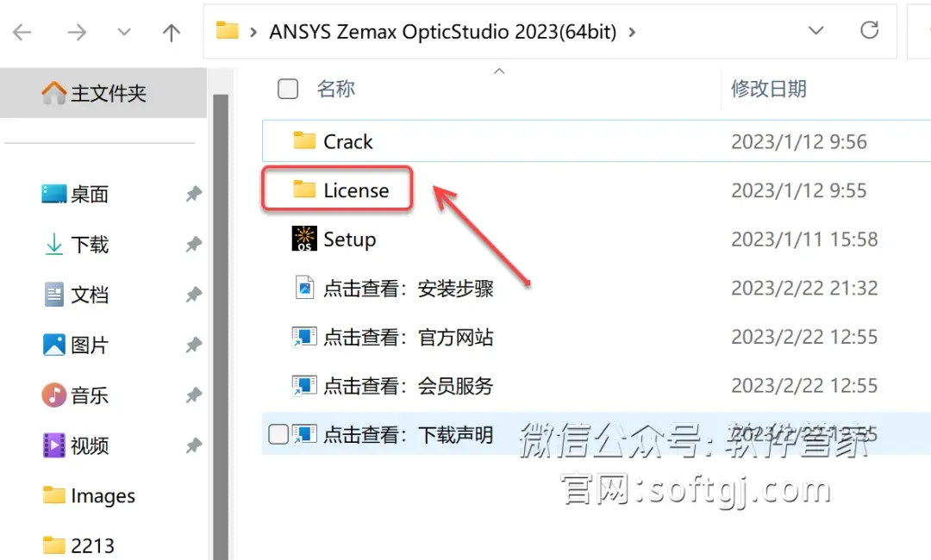Expand the chevron after the folder path name
Screen dimensions: 931x560
tap(632, 31)
